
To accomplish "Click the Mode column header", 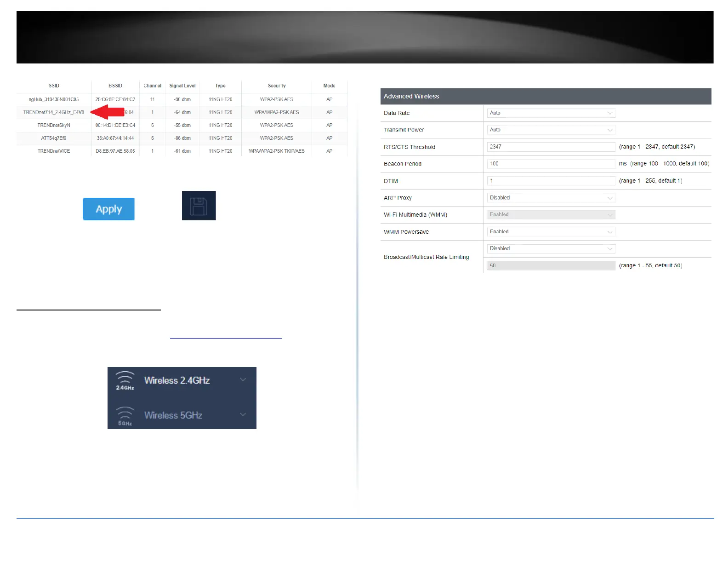I will click(330, 86).
